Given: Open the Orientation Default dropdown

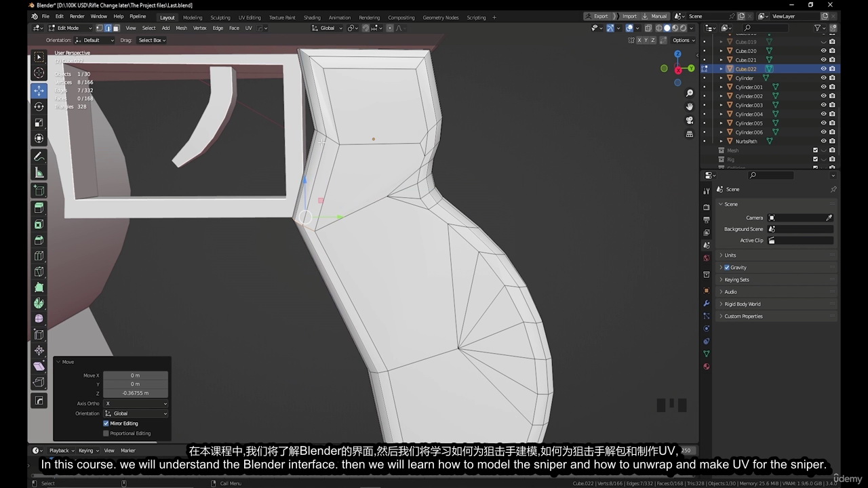Looking at the screenshot, I should (95, 40).
